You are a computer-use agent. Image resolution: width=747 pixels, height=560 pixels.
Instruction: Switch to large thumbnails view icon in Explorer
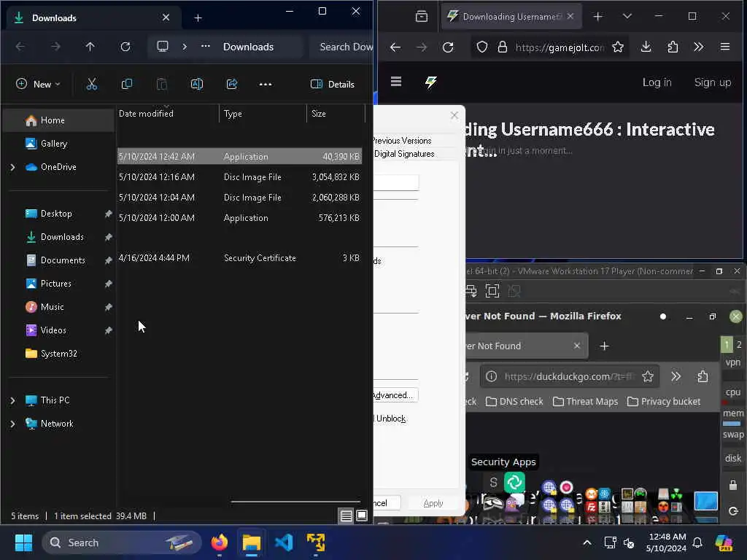pos(362,516)
